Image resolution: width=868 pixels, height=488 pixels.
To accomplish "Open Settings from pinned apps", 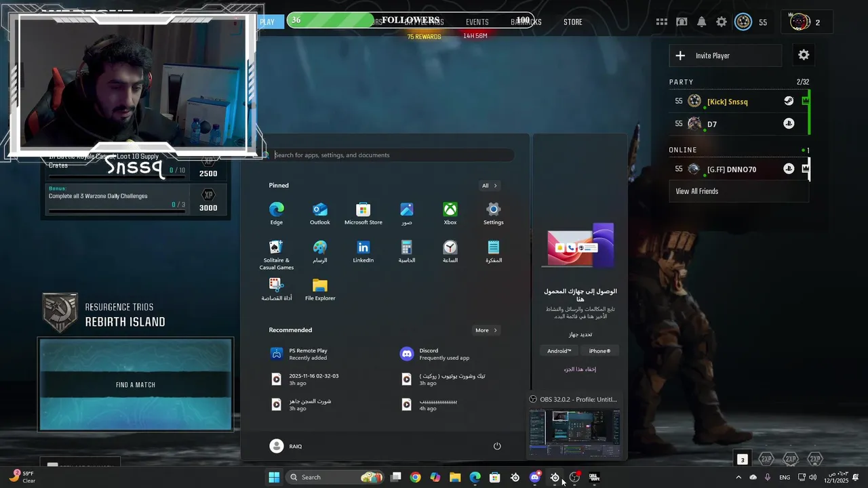I will (494, 213).
